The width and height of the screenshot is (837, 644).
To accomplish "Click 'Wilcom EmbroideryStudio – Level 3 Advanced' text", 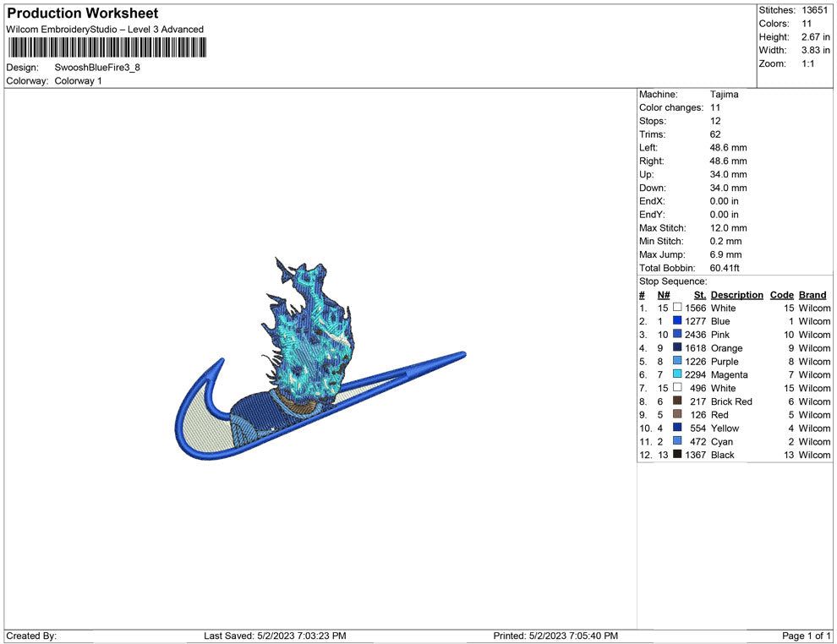I will [105, 30].
